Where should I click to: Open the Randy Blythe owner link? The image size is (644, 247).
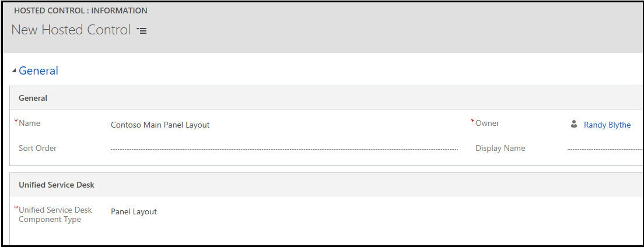pyautogui.click(x=607, y=125)
